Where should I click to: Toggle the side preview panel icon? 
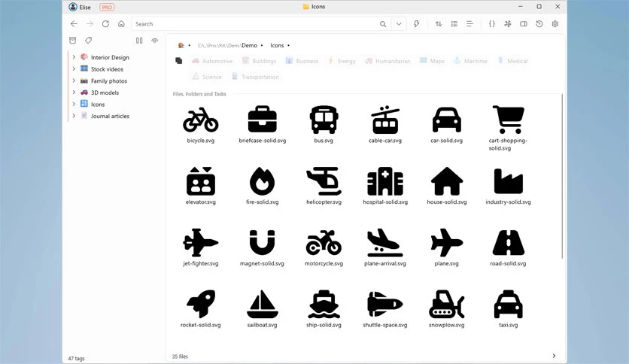tap(524, 24)
